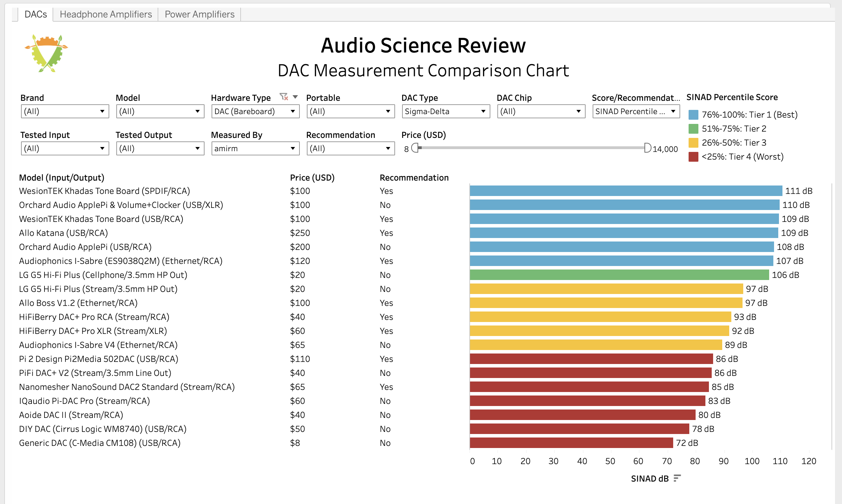Click the 'SINAD dB' axis title
The height and width of the screenshot is (504, 842).
650,478
